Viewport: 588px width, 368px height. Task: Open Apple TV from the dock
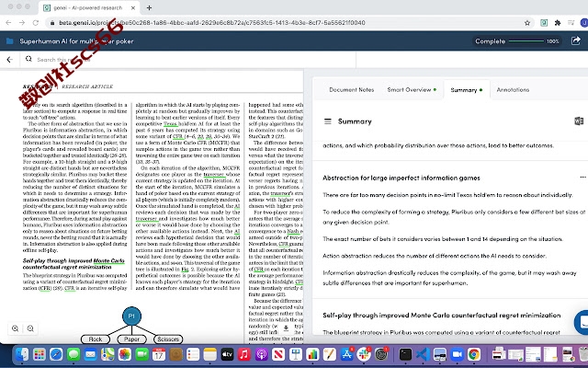pos(227,354)
